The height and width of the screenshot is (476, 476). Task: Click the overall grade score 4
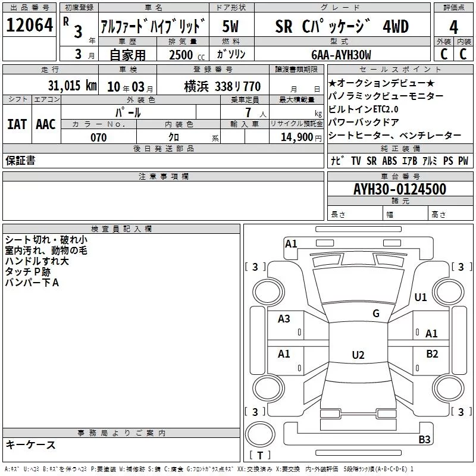pos(453,27)
